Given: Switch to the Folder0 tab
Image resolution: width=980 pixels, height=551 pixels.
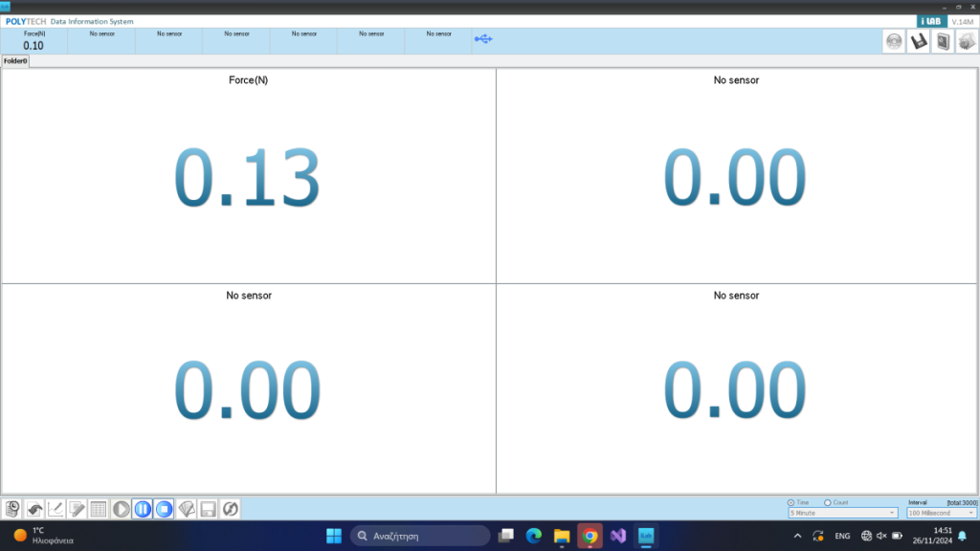Looking at the screenshot, I should point(15,61).
